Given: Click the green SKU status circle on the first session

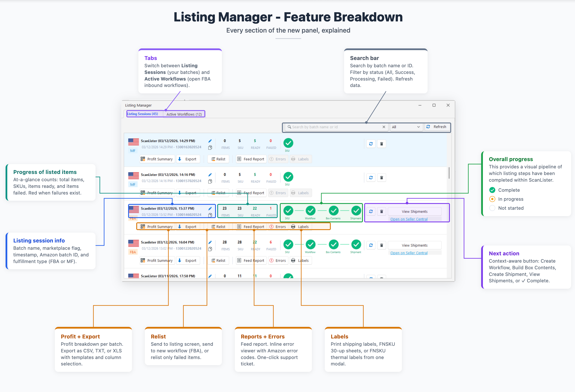Looking at the screenshot, I should tap(288, 143).
